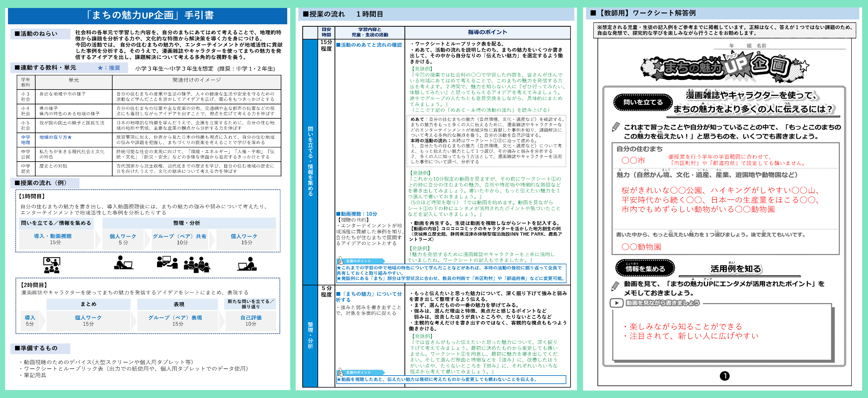868x398 pixels.
Task: Click the ★：推奨 legend label
Action: click(x=108, y=68)
